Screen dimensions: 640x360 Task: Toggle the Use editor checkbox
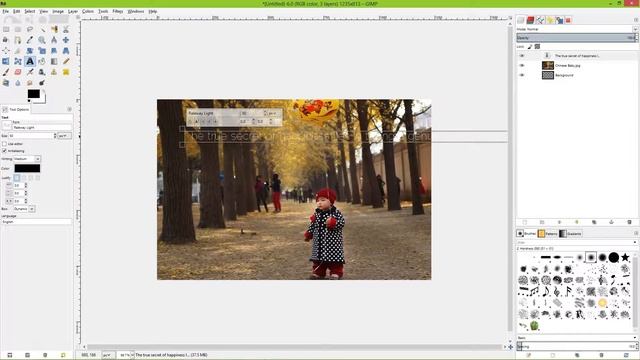point(4,144)
